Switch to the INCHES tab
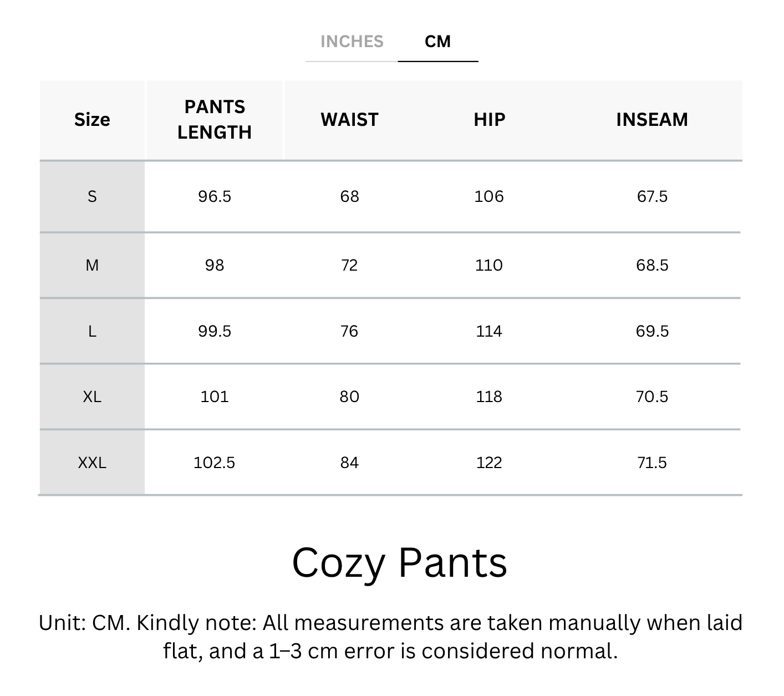This screenshot has height=696, width=784. coord(352,42)
